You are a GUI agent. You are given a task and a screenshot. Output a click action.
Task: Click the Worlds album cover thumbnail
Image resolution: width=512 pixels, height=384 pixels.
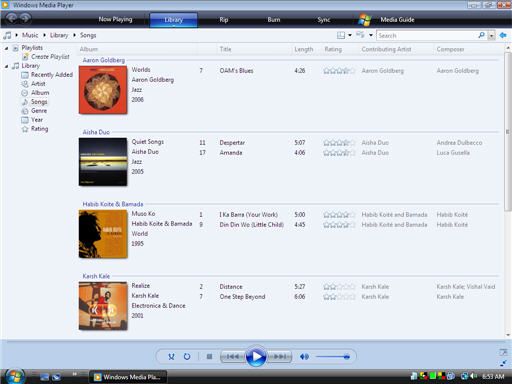103,90
